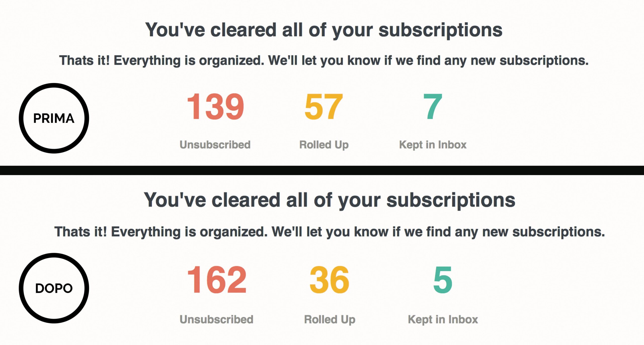Click "Thats it! Everything is organized." in the PRIMA panel

point(162,60)
